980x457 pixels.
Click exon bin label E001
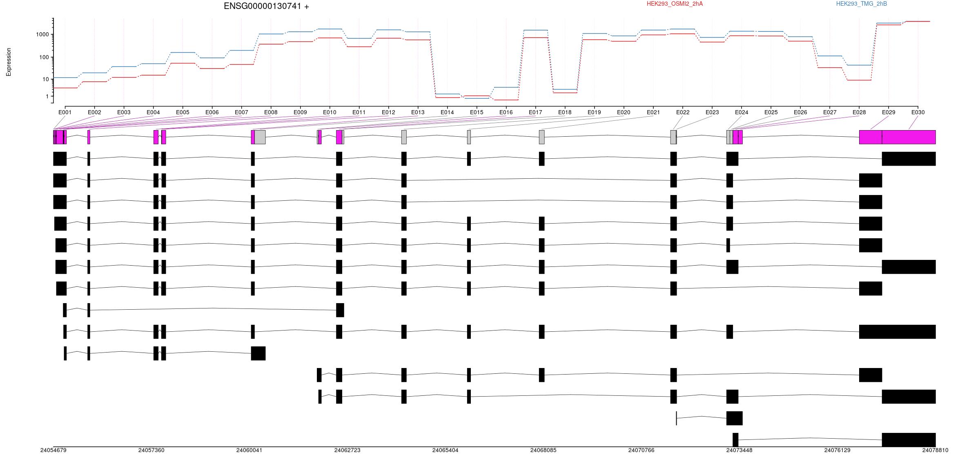(x=65, y=112)
